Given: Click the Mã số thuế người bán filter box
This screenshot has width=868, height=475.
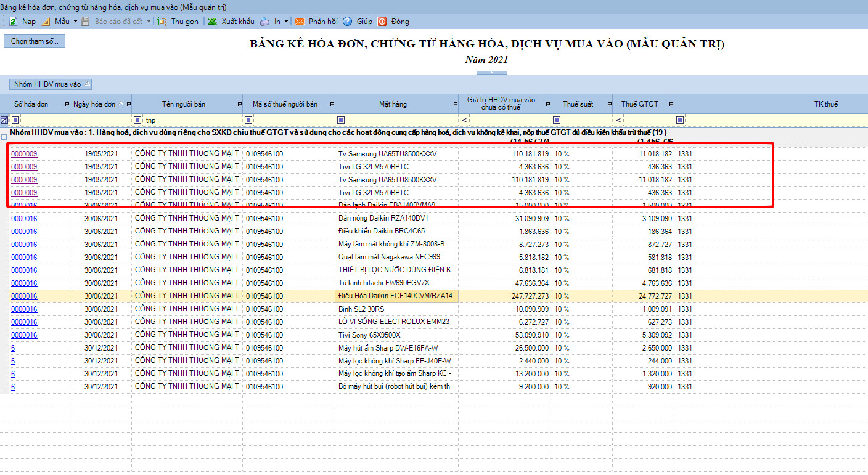Looking at the screenshot, I should (x=294, y=120).
